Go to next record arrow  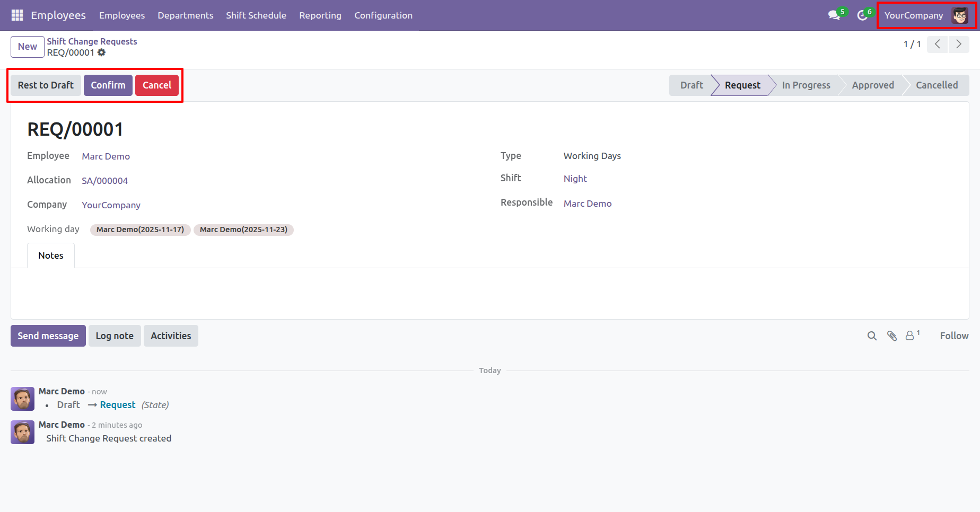959,45
